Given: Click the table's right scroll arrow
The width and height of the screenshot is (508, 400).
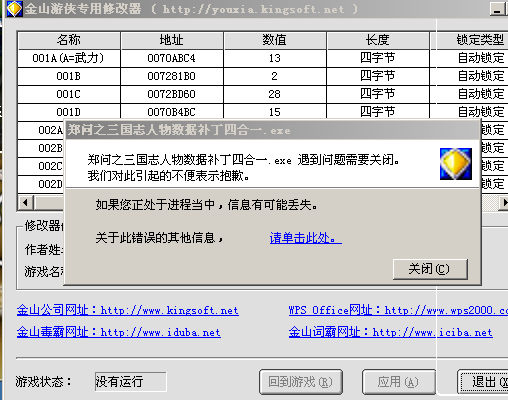Looking at the screenshot, I should coord(504,202).
